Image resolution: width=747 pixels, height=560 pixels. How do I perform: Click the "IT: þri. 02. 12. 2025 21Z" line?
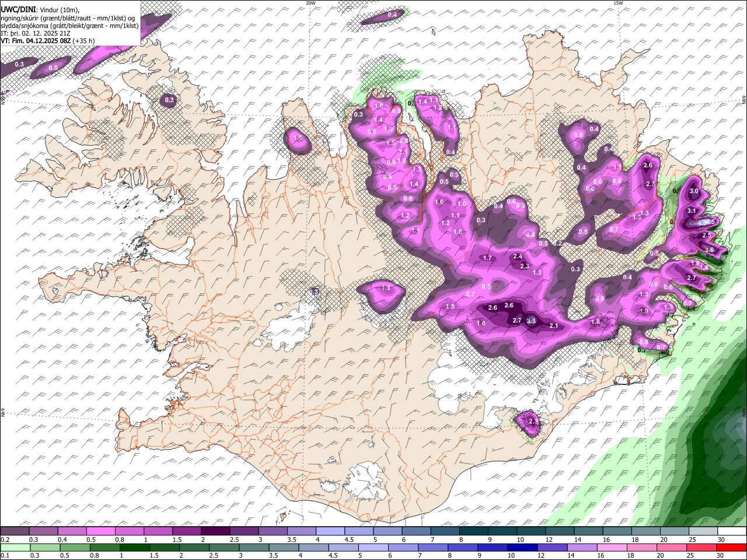click(36, 33)
